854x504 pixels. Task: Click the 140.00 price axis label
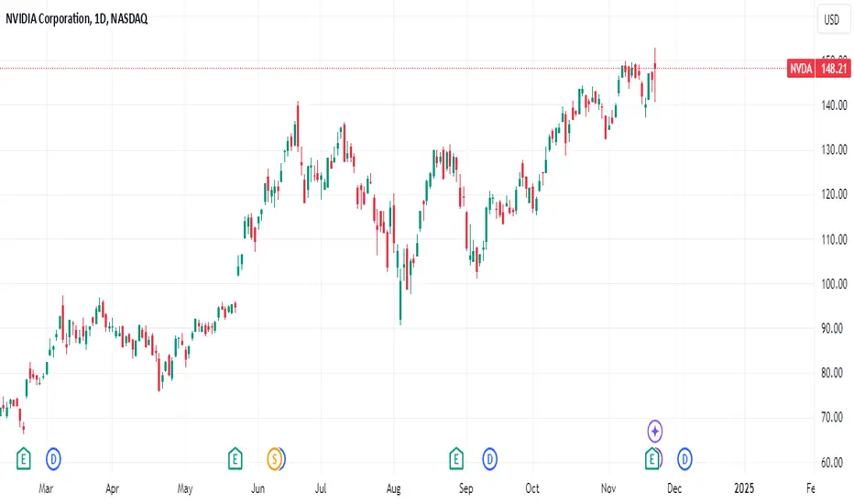tap(835, 105)
